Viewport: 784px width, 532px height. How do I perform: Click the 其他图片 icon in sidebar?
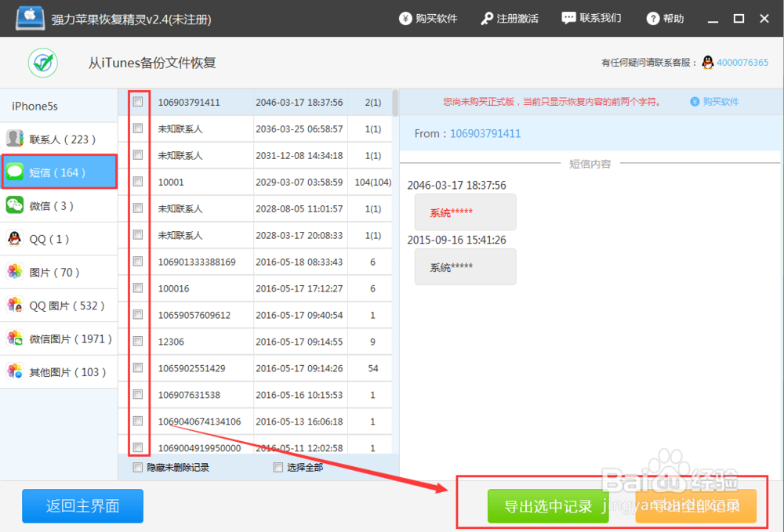[14, 371]
